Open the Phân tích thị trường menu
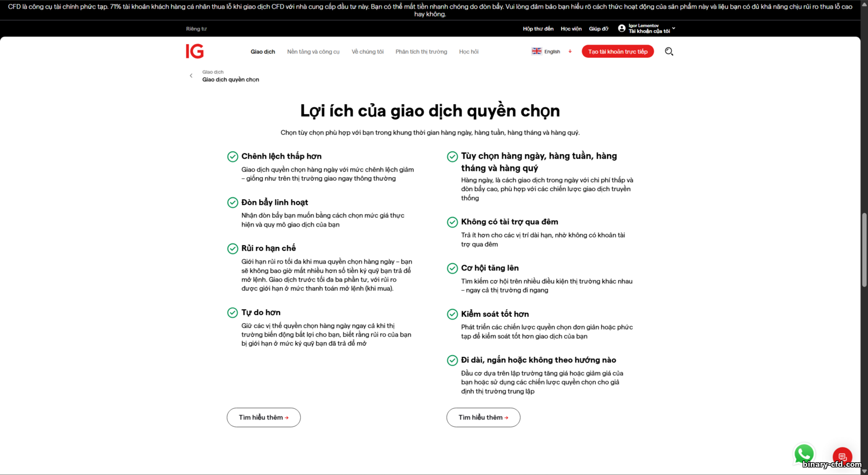The image size is (868, 475). point(421,52)
